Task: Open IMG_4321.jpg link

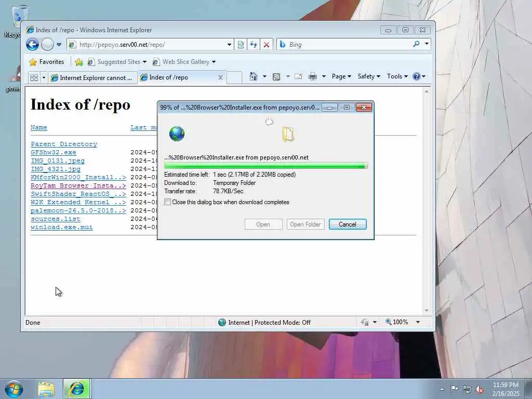Action: pos(56,169)
